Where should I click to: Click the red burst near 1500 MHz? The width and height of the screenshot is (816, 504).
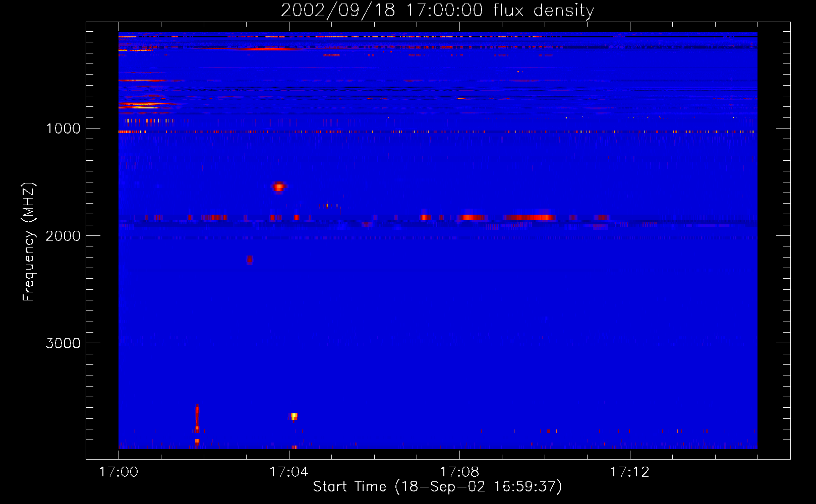point(278,187)
